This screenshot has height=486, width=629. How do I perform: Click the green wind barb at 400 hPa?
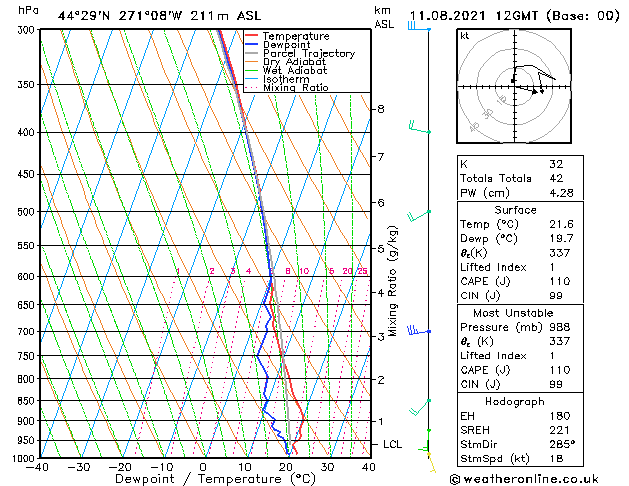[x=419, y=127]
